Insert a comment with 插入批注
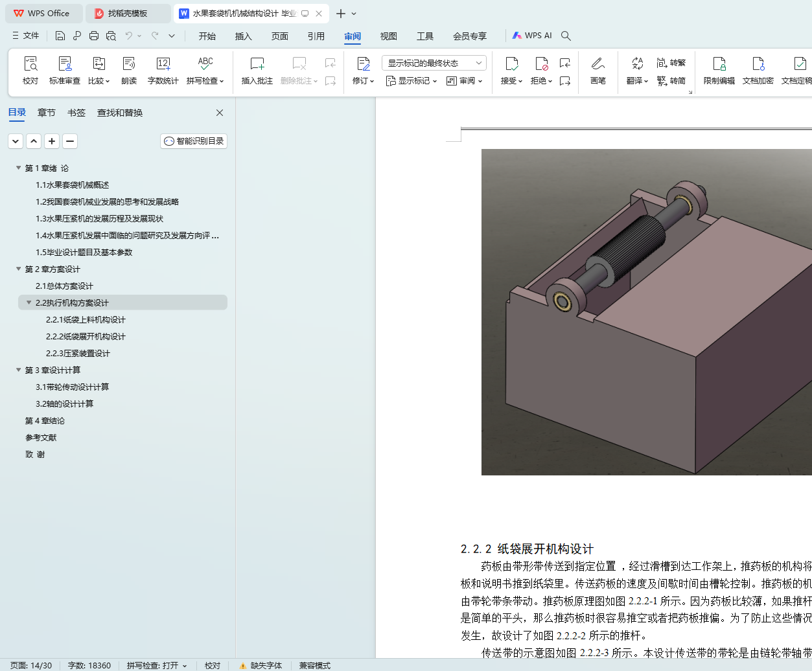The width and height of the screenshot is (812, 671). pyautogui.click(x=257, y=71)
